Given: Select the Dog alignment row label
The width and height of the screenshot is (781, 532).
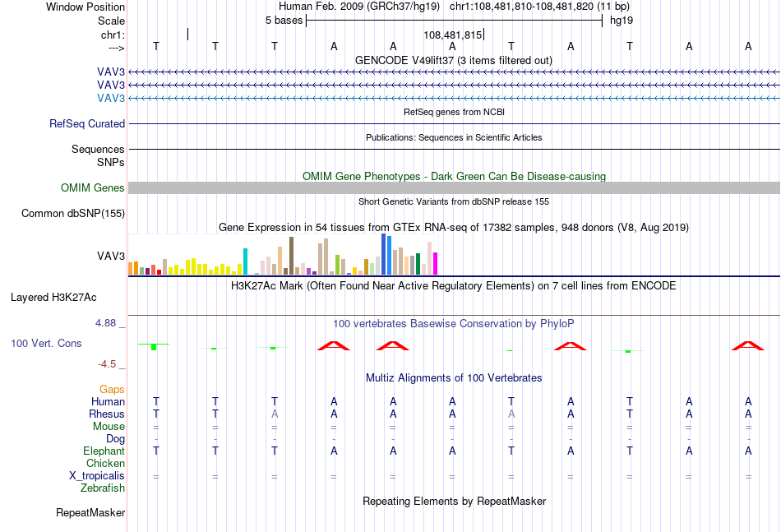Looking at the screenshot, I should click(115, 439).
